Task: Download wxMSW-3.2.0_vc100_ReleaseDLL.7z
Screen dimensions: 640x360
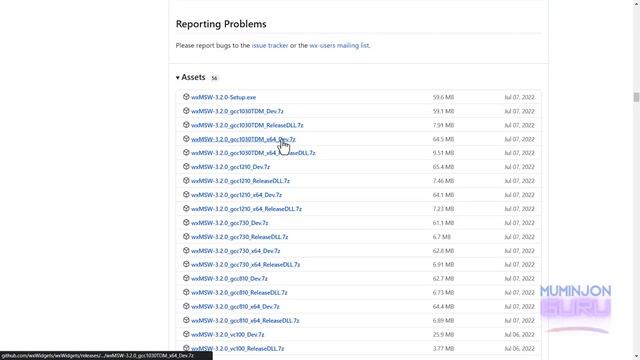Action: click(237, 349)
